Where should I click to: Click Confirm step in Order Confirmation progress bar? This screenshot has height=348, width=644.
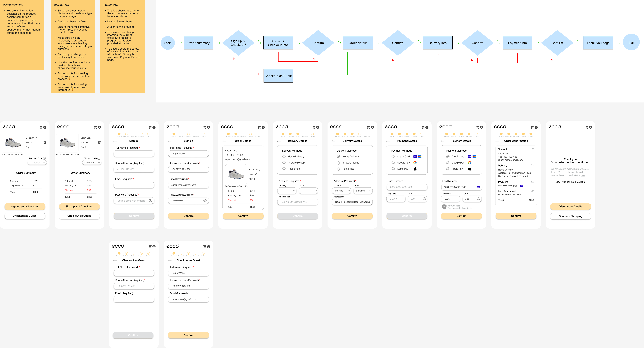[x=531, y=134]
